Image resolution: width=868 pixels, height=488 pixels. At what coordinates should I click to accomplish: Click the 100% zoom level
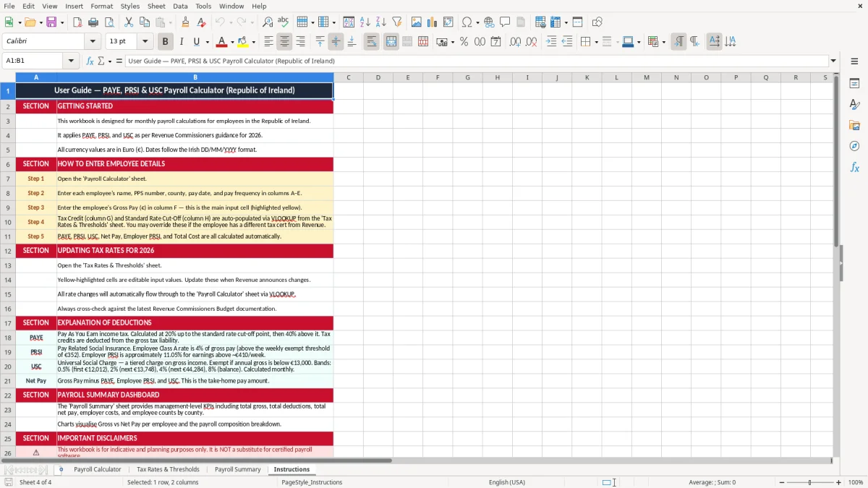(x=855, y=482)
